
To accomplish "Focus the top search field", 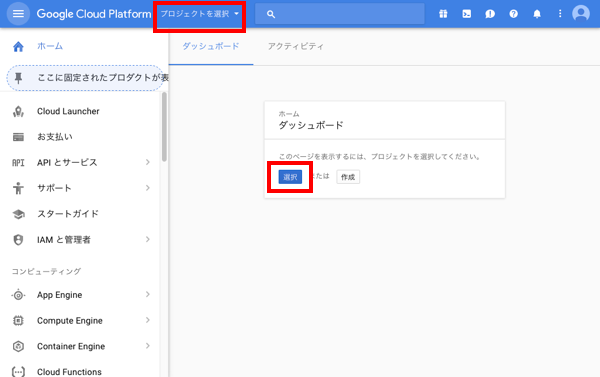I will (x=340, y=14).
